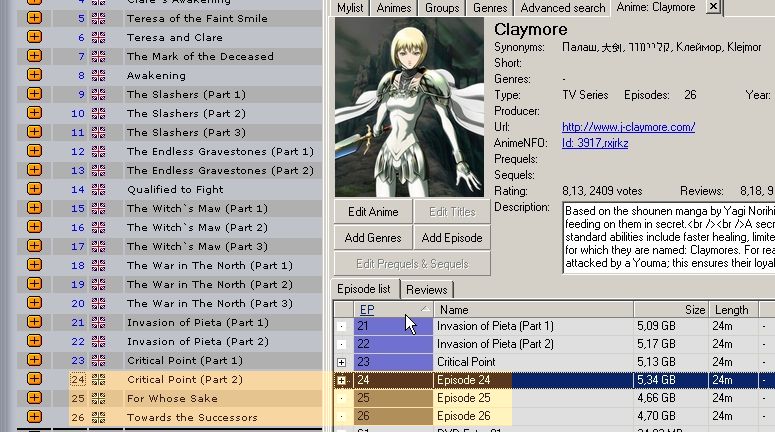Click the UK flag next to Teresa and Clare
Image resolution: width=775 pixels, height=432 pixels.
click(98, 37)
